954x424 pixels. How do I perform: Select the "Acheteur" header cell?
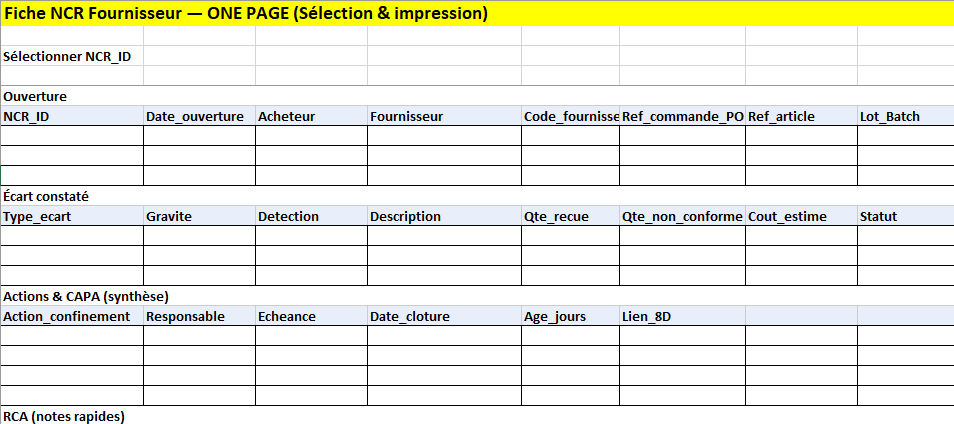point(287,116)
